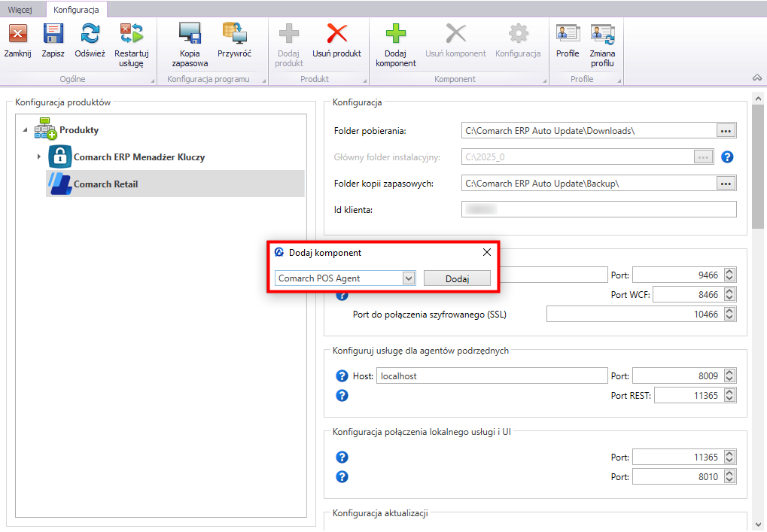Adjust Port WCF 8466 spinner

pos(729,294)
